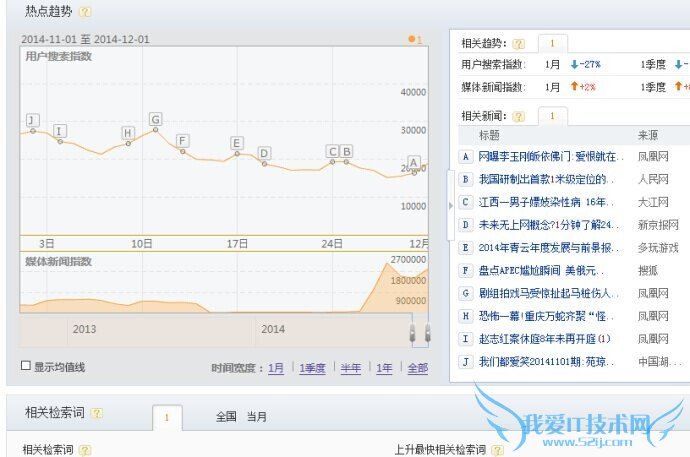Select chart marker J on trend line
The image size is (690, 457).
pyautogui.click(x=32, y=120)
